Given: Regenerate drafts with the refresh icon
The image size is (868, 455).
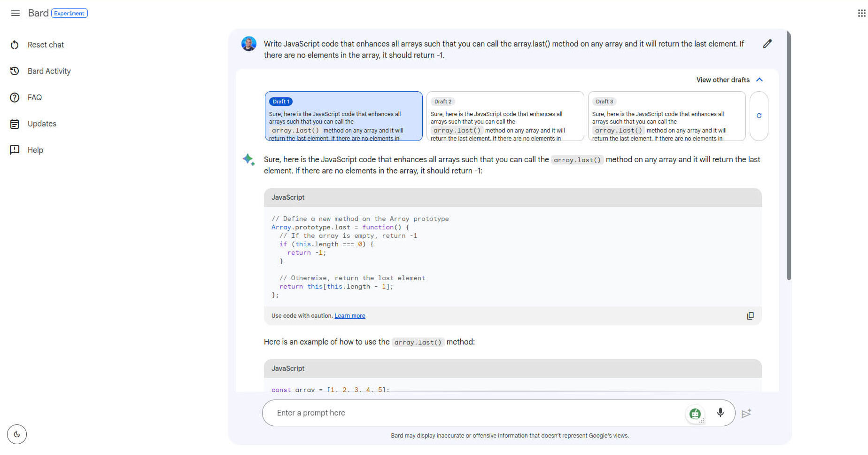Looking at the screenshot, I should click(x=759, y=116).
